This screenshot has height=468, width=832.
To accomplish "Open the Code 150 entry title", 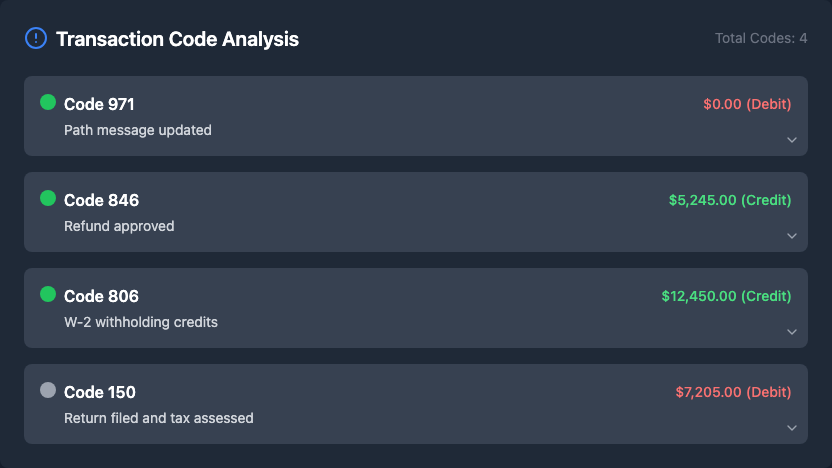I will 100,392.
